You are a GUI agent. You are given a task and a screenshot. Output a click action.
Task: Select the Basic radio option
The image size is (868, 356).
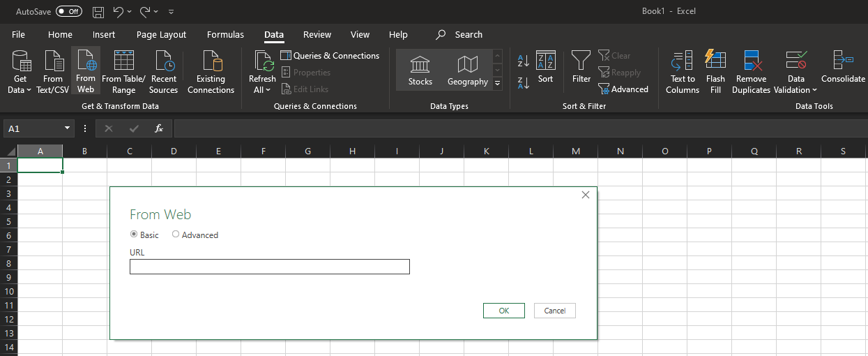pos(134,235)
